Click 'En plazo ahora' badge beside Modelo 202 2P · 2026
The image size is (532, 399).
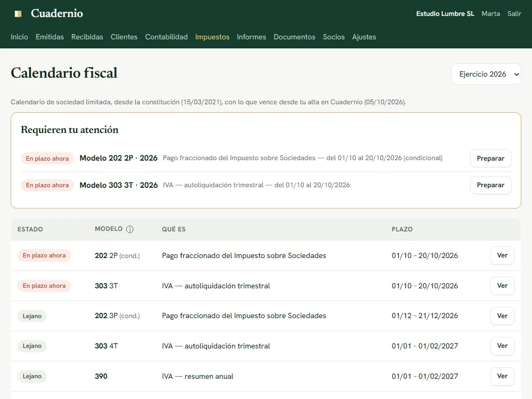[x=47, y=159]
